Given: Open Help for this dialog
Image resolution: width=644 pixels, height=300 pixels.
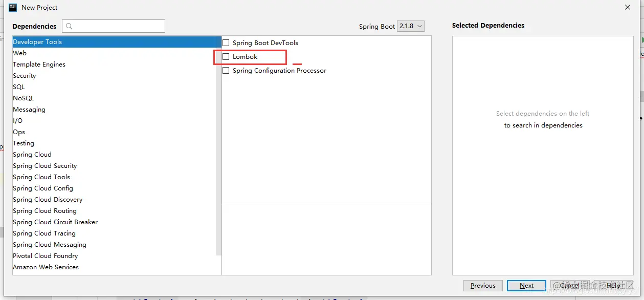Looking at the screenshot, I should coord(613,286).
